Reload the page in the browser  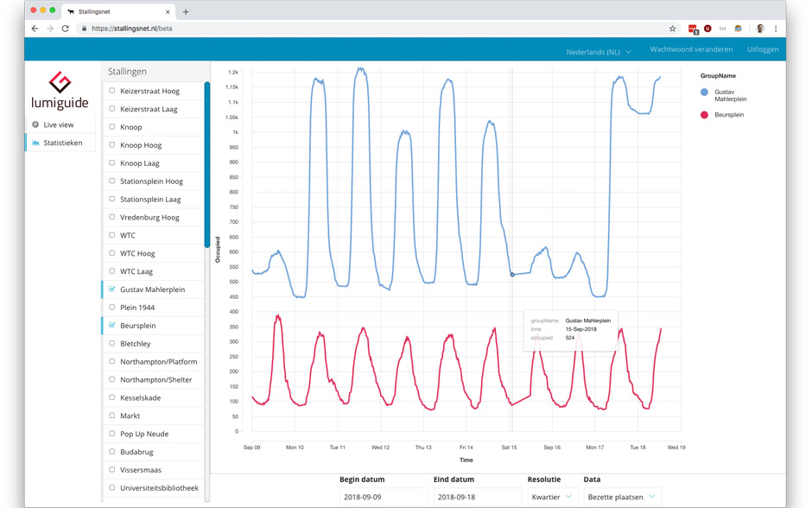65,29
